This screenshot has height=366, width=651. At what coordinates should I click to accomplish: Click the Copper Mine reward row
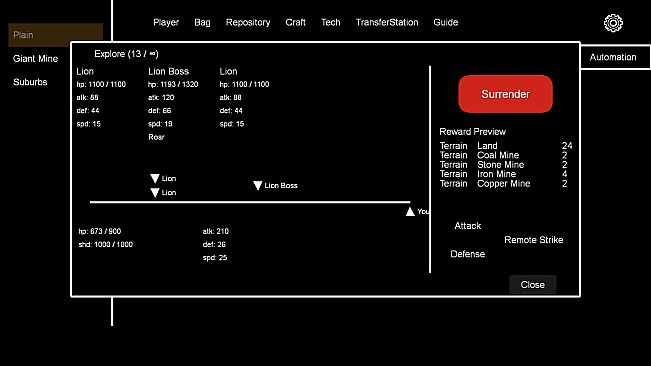point(504,183)
